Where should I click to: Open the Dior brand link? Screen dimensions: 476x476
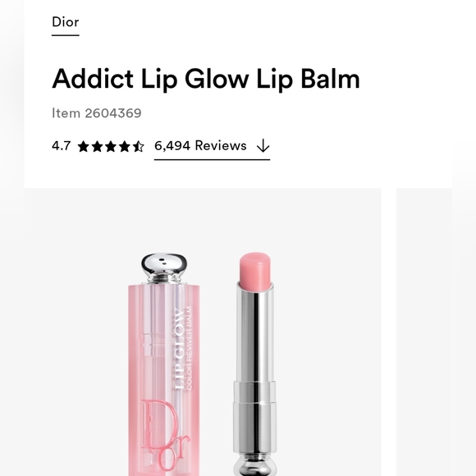pos(66,22)
